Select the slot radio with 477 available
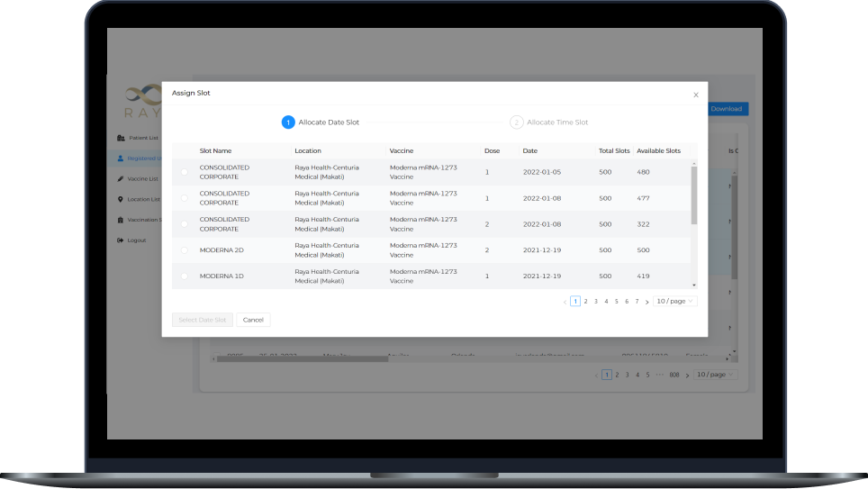Screen dimensions: 868x489 coord(185,198)
